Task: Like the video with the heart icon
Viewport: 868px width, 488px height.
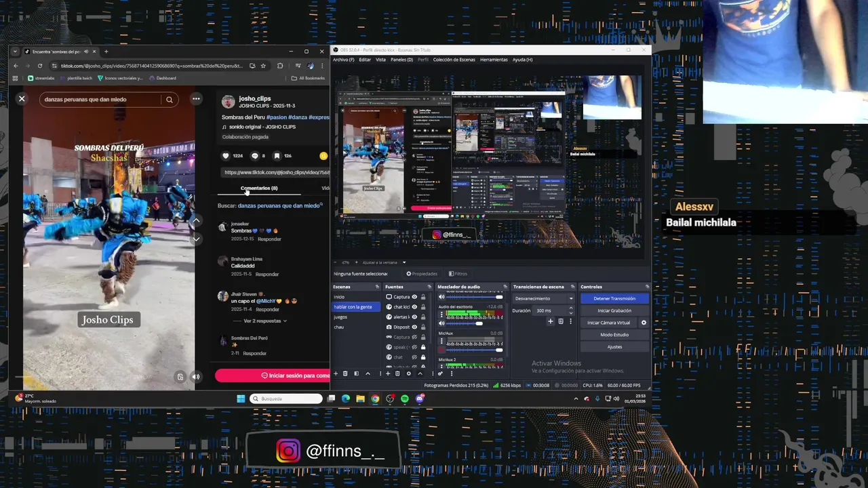Action: pyautogui.click(x=226, y=156)
